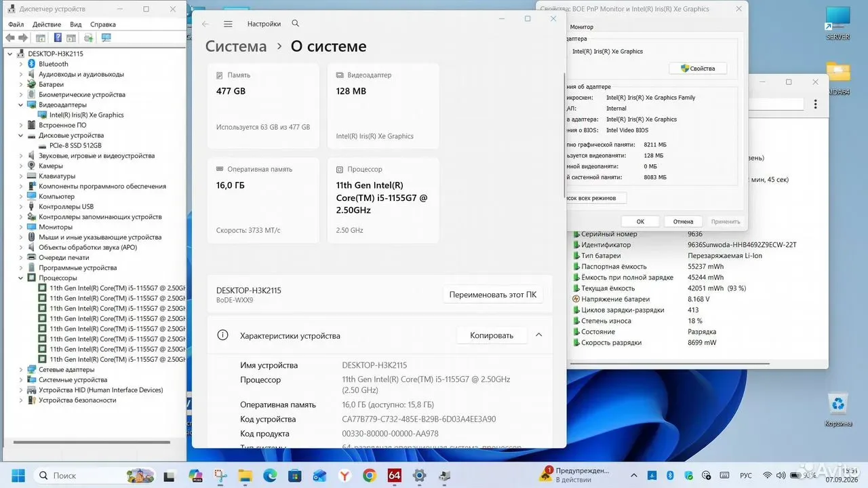Open the Windows Start button
The width and height of the screenshot is (868, 488).
(x=18, y=476)
